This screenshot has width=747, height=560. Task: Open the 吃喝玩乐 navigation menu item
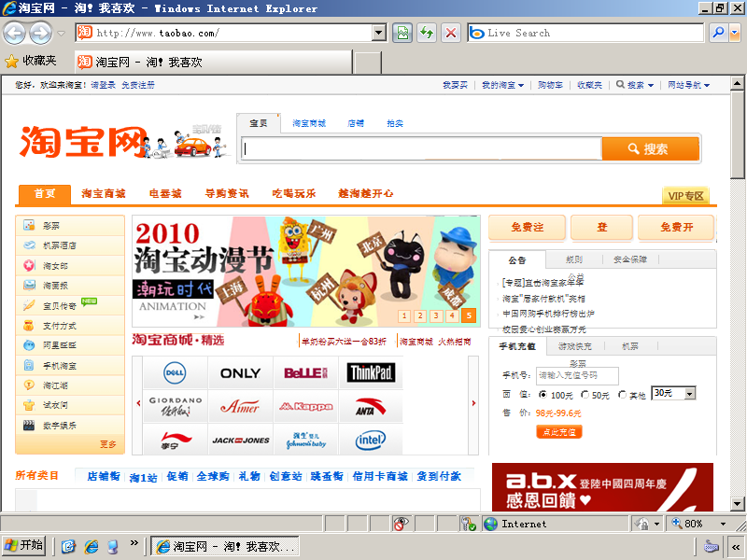[294, 193]
